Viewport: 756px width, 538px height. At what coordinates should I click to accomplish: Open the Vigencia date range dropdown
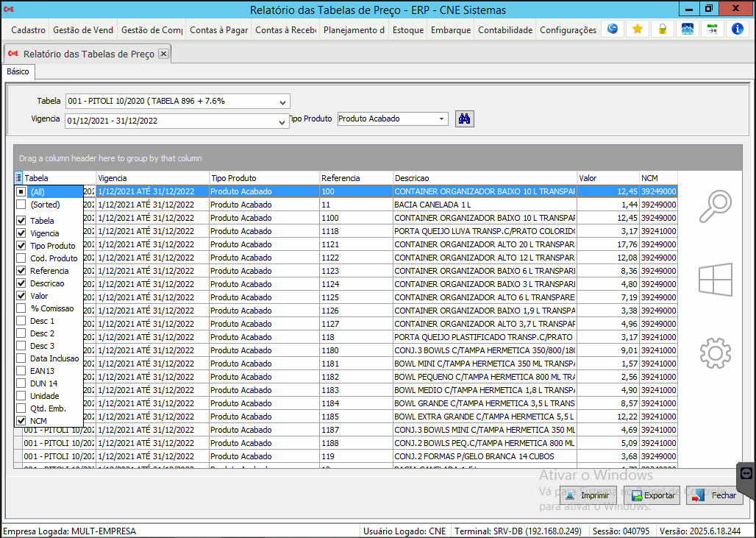pos(282,121)
